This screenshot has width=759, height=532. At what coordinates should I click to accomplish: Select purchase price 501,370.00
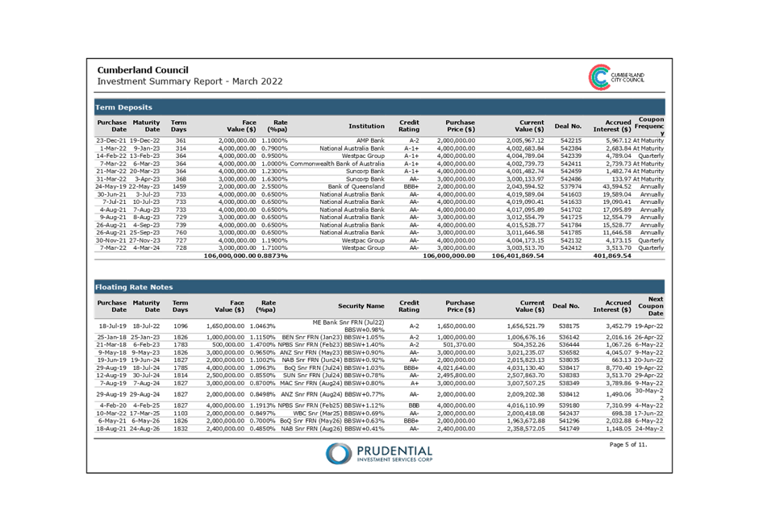coord(459,345)
